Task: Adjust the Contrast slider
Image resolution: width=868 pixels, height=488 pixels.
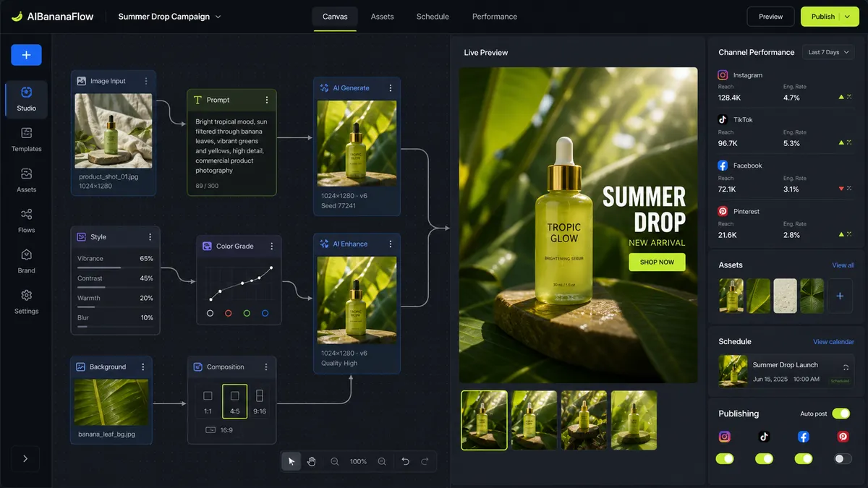Action: tap(115, 287)
